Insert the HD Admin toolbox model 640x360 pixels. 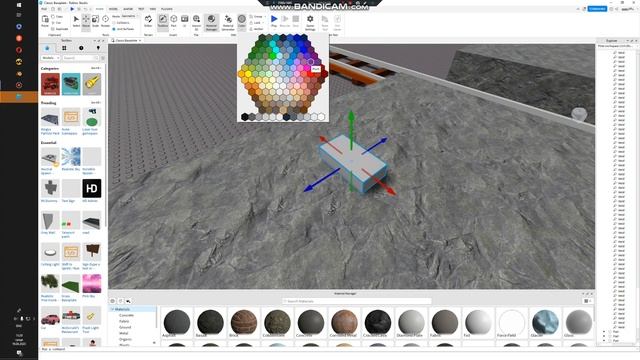91,190
